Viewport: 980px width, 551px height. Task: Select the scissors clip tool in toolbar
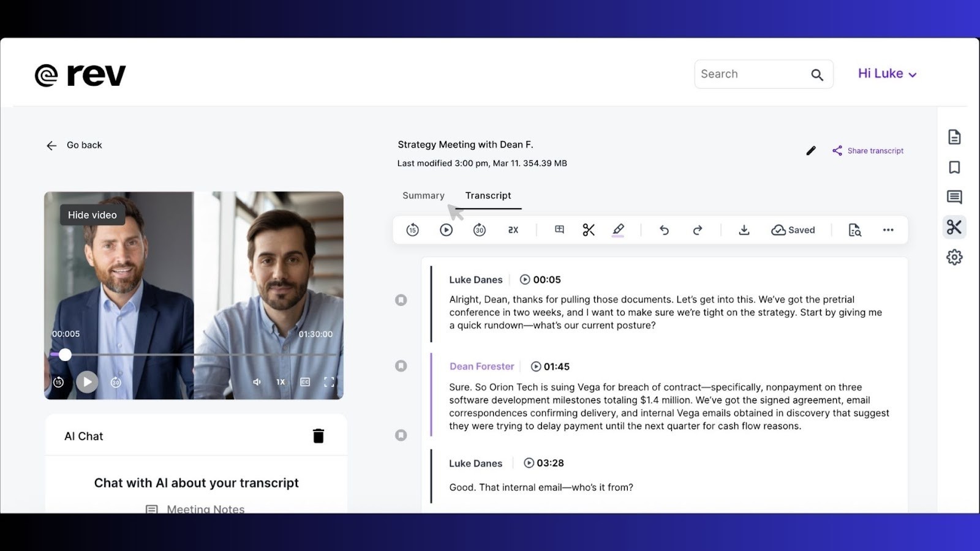(x=588, y=230)
